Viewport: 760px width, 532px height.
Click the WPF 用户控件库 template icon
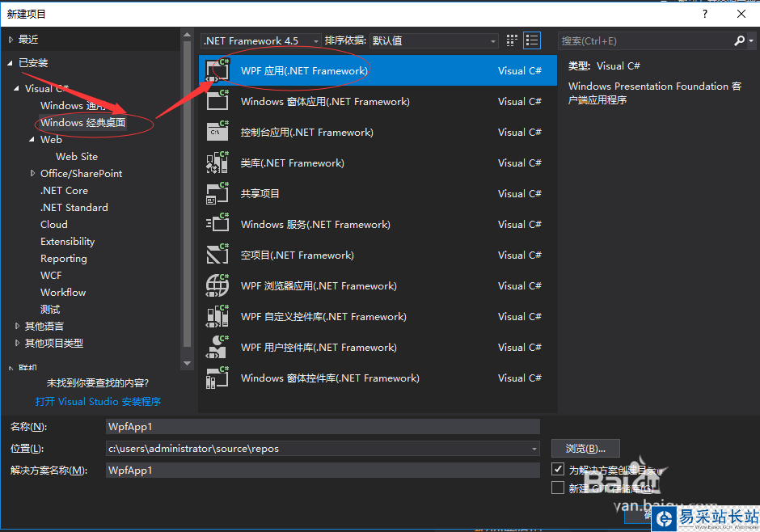point(217,347)
